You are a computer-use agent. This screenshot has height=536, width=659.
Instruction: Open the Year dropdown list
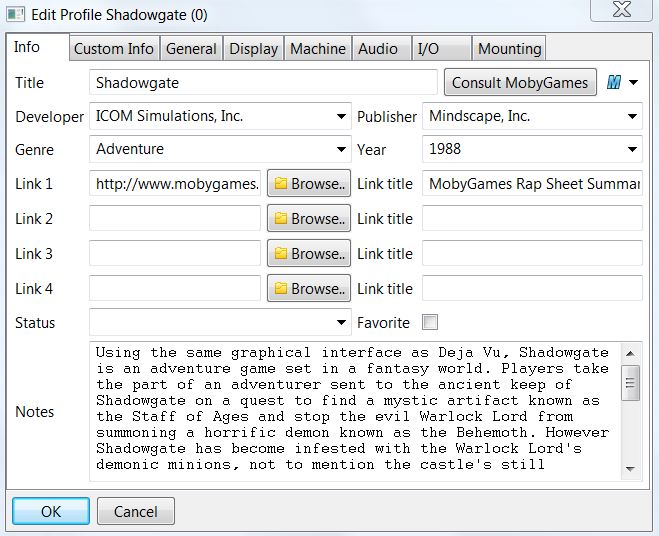(632, 149)
